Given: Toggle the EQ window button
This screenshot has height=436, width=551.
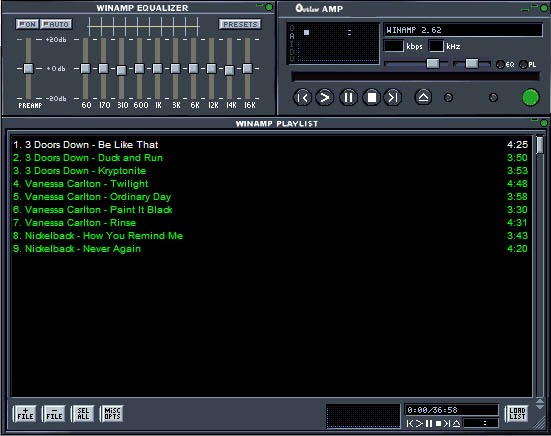Looking at the screenshot, I should click(505, 65).
